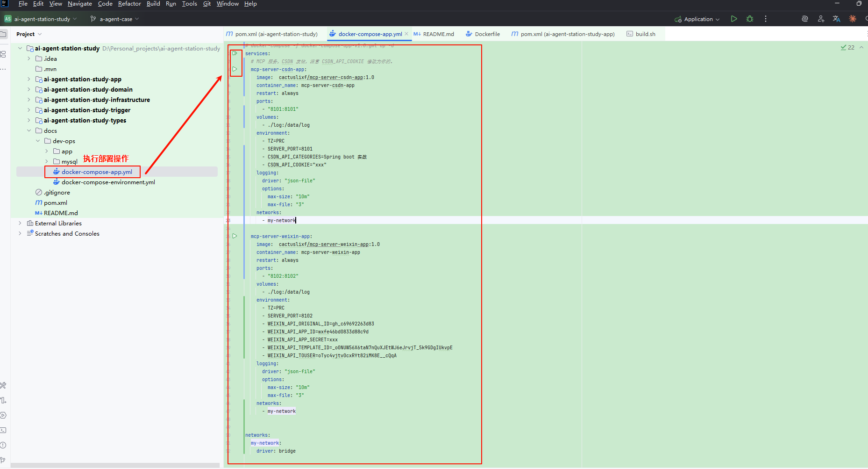Switch to the Dockerfile tab

pyautogui.click(x=487, y=34)
